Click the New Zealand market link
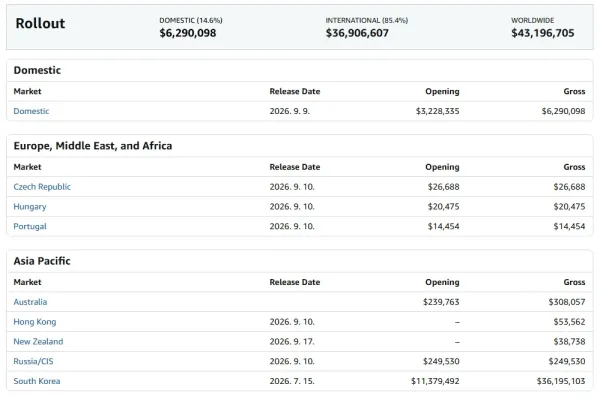 click(38, 341)
